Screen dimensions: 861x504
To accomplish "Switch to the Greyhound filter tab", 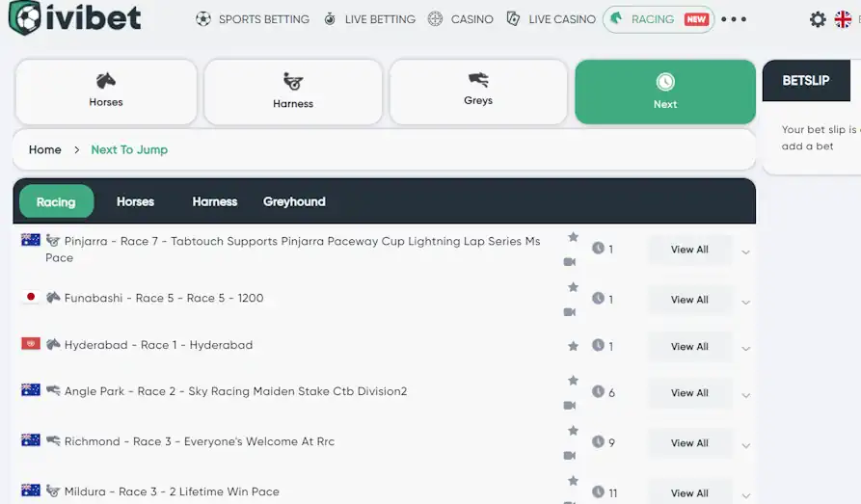I will [x=294, y=201].
